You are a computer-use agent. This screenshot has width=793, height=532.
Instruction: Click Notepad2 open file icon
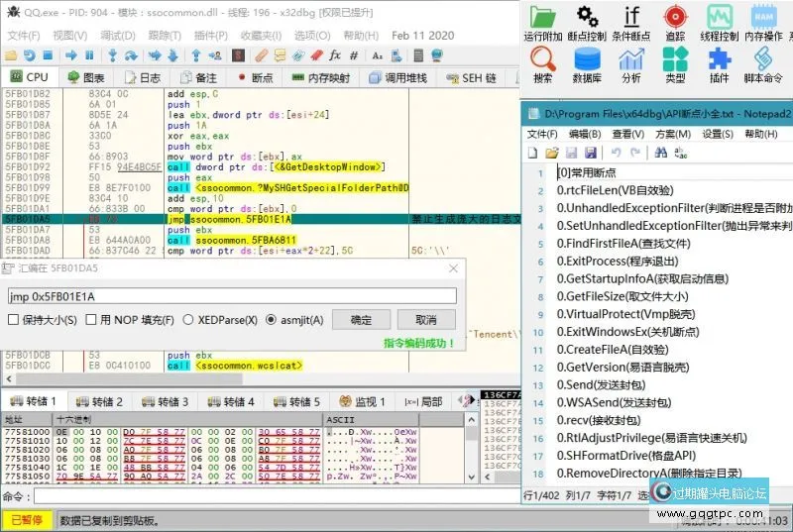[552, 154]
